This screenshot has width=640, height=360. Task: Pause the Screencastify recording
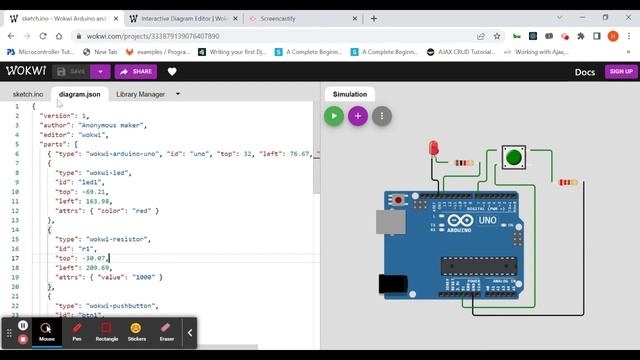click(23, 325)
